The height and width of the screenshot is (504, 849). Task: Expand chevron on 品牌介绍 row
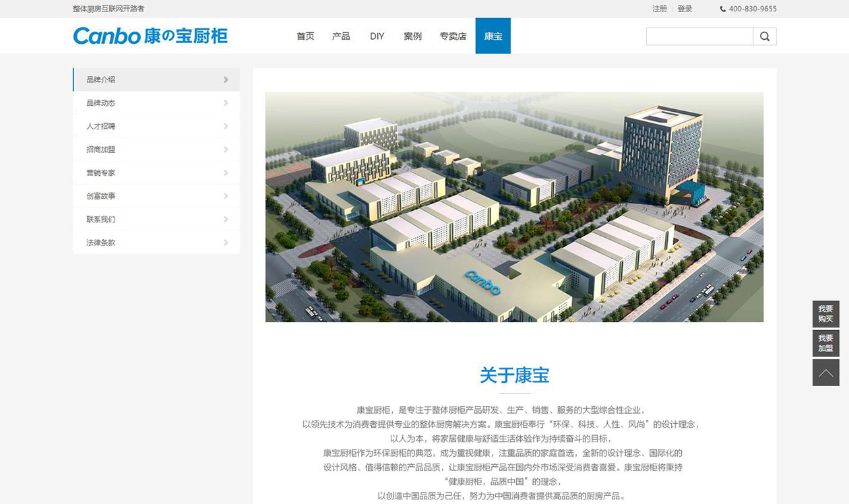coord(226,80)
